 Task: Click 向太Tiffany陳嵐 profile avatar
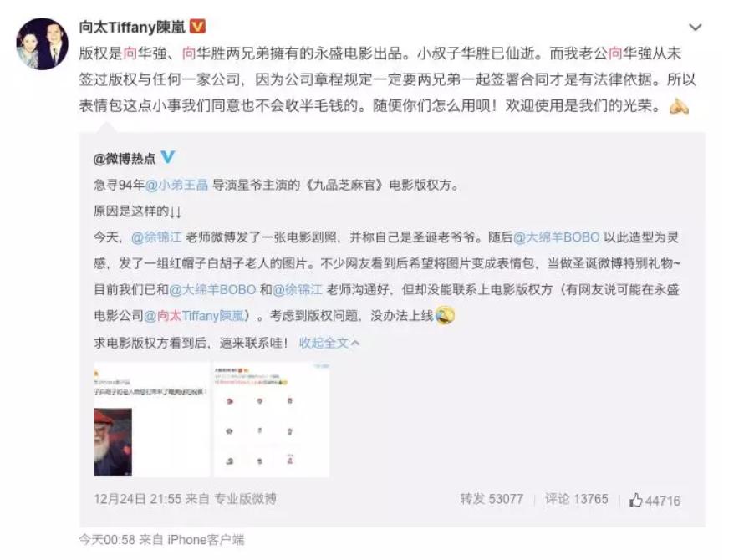pyautogui.click(x=43, y=44)
